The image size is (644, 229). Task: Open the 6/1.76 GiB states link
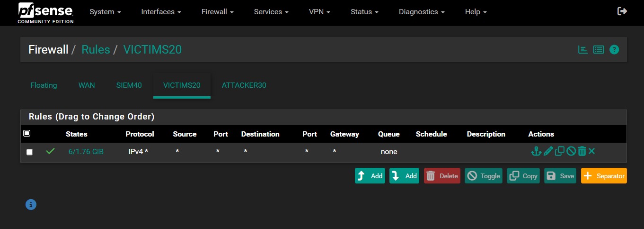(x=86, y=152)
